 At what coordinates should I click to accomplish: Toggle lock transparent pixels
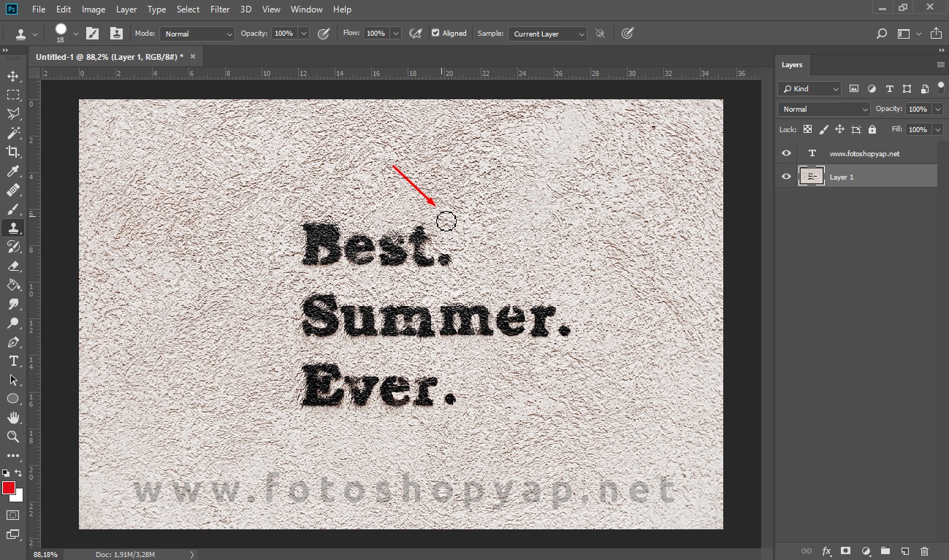click(807, 129)
